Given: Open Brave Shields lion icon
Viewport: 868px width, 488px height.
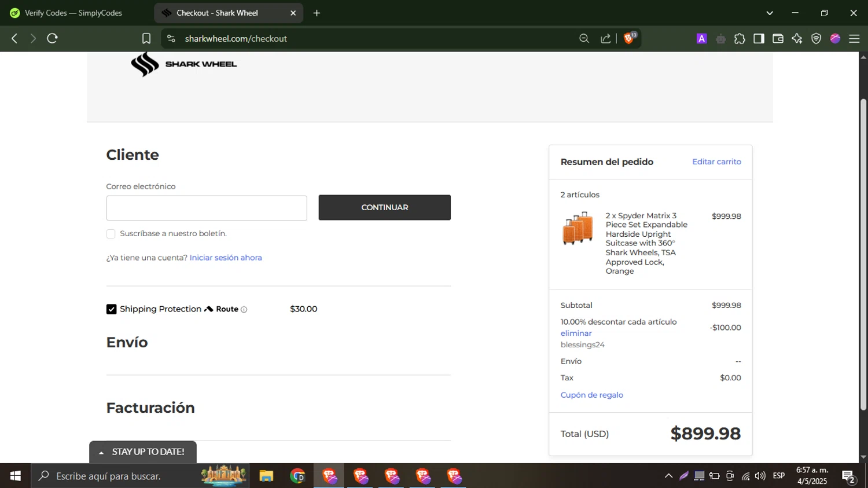Looking at the screenshot, I should 630,38.
